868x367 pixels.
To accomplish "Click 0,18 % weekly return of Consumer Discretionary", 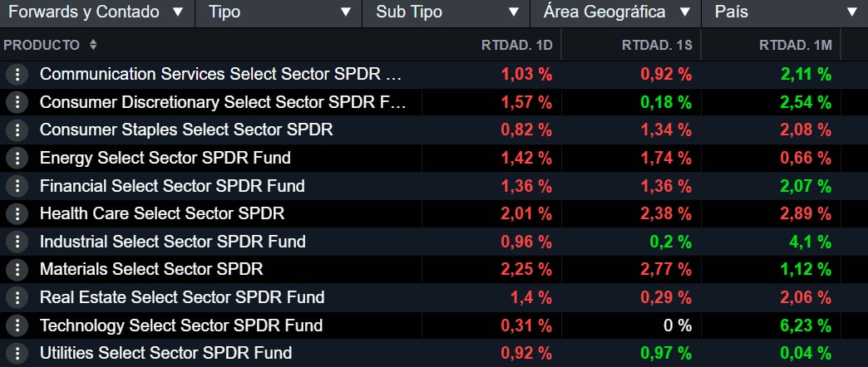I will (666, 102).
